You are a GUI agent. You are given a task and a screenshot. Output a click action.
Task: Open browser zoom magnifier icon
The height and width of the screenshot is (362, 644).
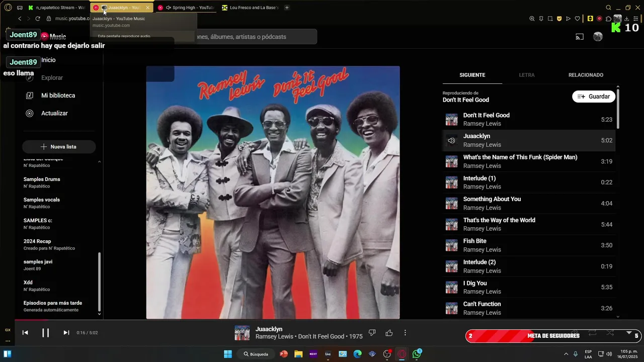pos(532,19)
